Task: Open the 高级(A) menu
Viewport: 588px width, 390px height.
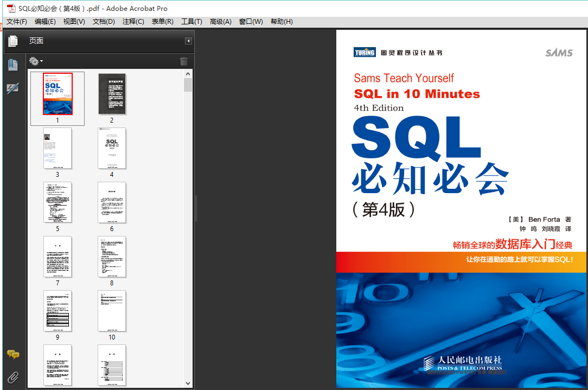Action: pos(220,22)
